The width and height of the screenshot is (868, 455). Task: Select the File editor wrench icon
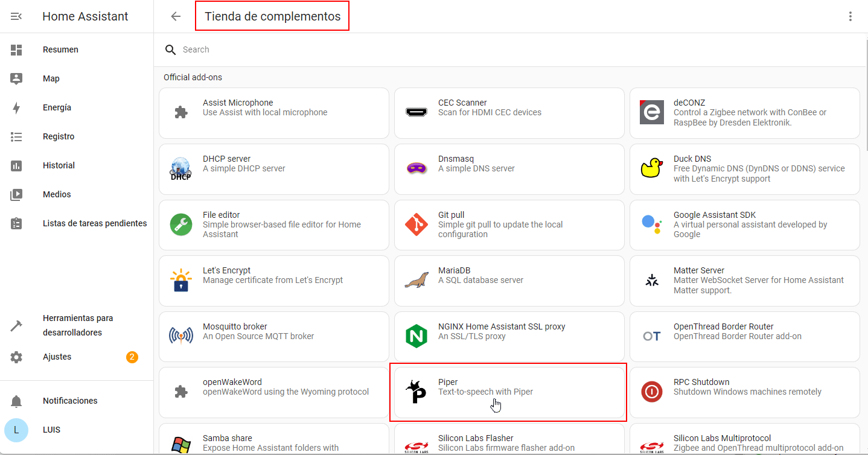pyautogui.click(x=180, y=224)
